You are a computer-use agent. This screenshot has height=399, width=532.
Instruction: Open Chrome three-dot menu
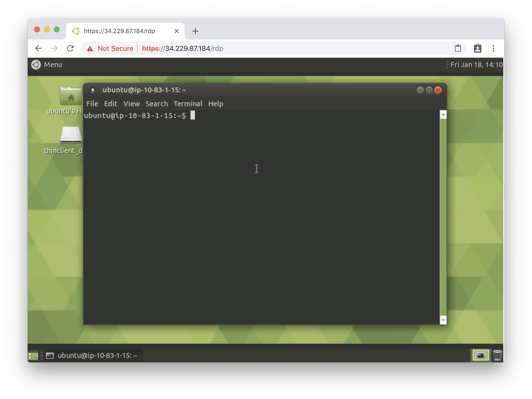493,48
